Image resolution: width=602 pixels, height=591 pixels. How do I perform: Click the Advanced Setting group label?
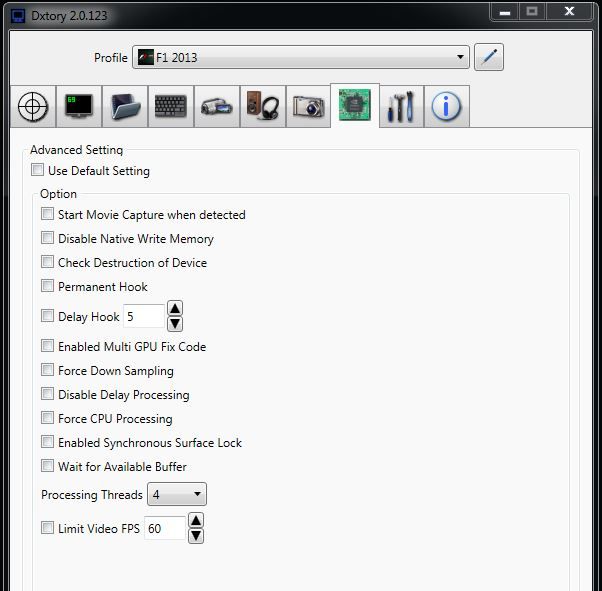point(76,150)
